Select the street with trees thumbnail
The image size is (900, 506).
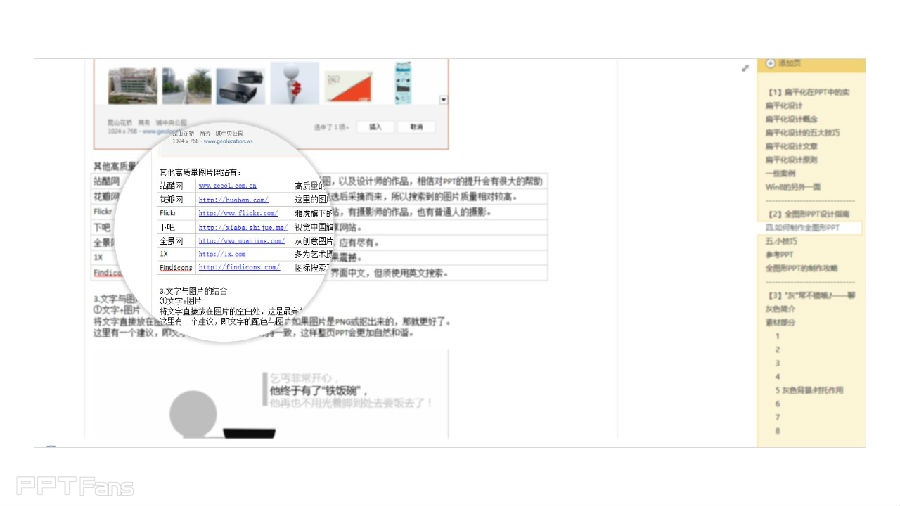(x=187, y=85)
